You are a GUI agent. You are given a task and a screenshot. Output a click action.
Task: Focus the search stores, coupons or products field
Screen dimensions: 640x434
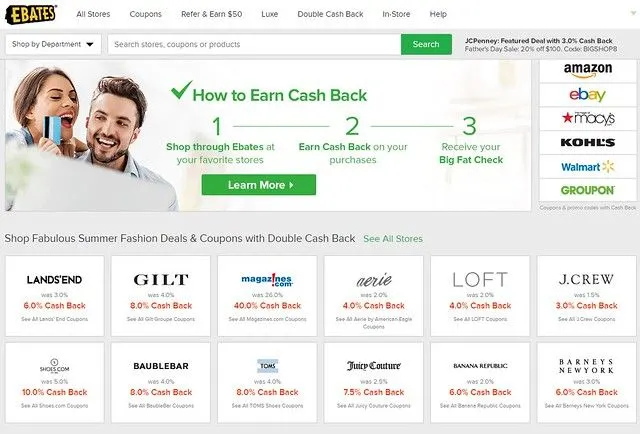pos(254,44)
